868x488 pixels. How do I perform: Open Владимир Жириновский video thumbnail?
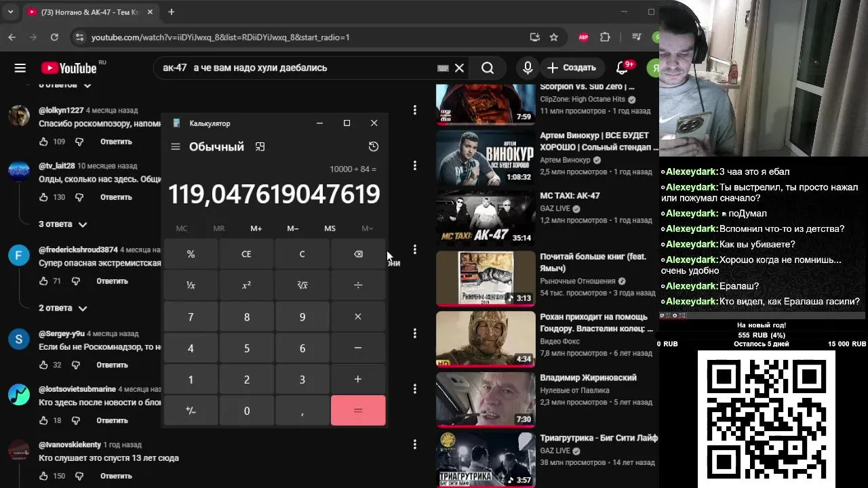click(486, 399)
